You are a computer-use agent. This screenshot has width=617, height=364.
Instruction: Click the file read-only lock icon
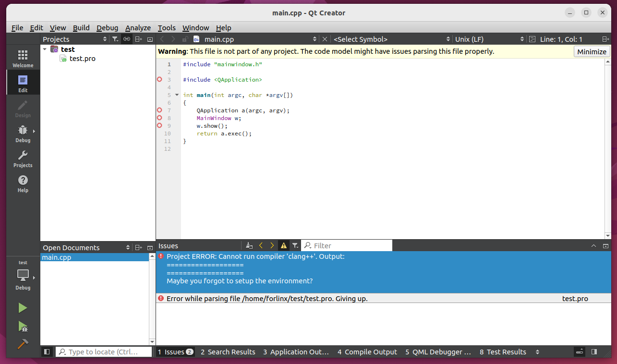click(x=185, y=39)
